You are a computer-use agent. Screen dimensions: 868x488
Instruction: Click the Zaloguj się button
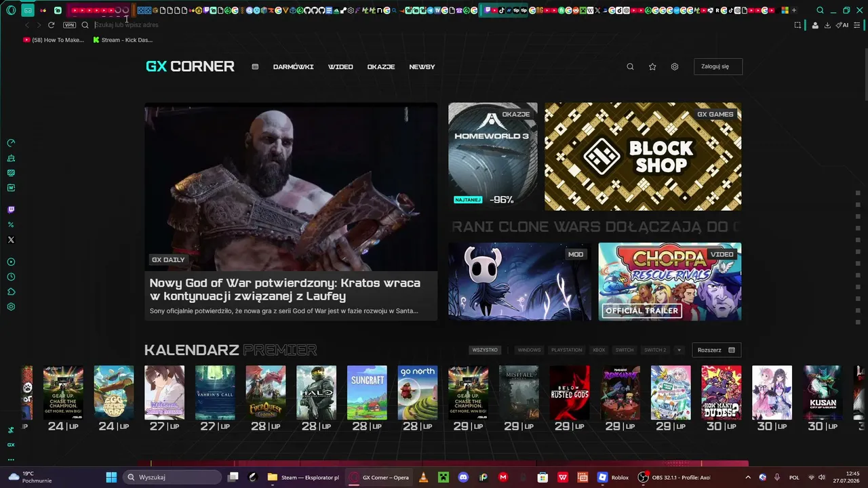click(718, 66)
